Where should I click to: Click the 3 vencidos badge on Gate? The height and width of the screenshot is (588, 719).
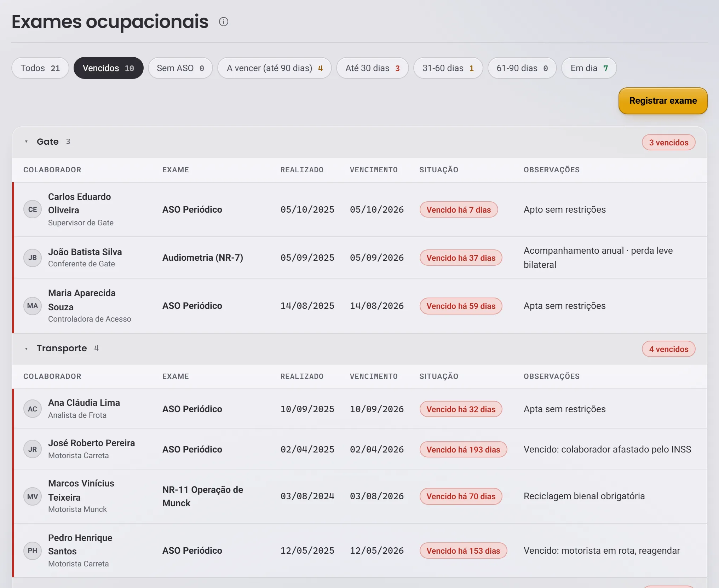(669, 143)
